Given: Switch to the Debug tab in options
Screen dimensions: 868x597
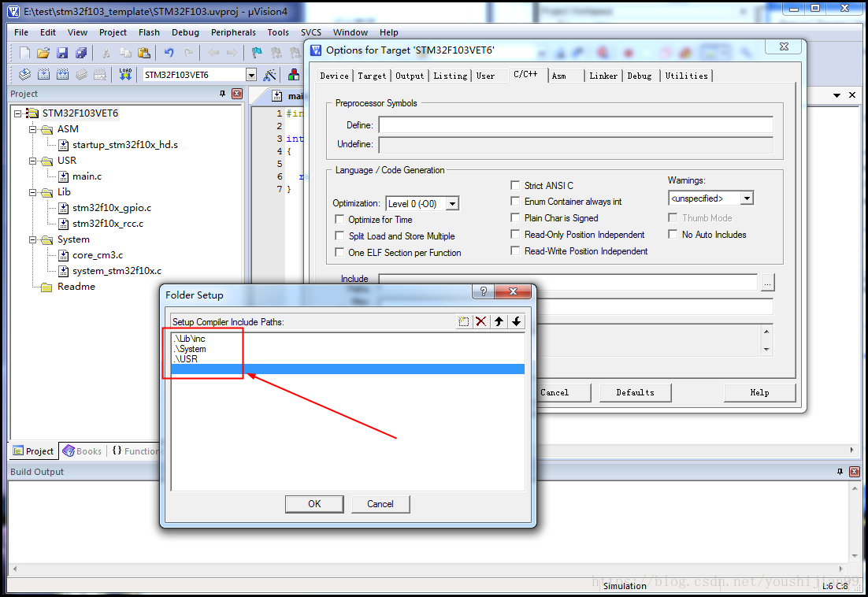Looking at the screenshot, I should click(640, 76).
